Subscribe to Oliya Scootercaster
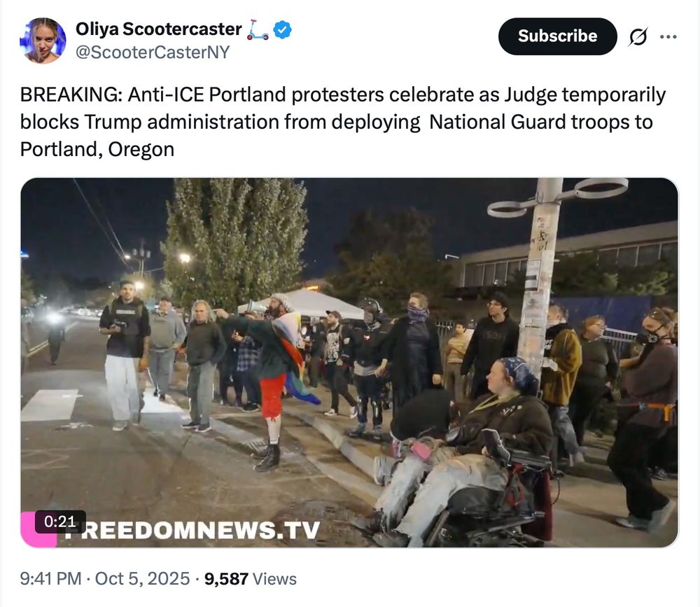 tap(558, 36)
